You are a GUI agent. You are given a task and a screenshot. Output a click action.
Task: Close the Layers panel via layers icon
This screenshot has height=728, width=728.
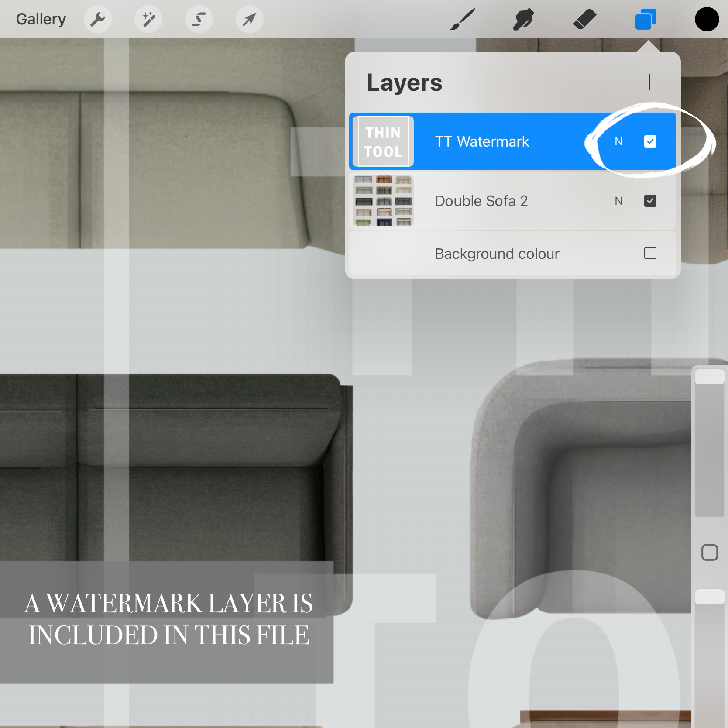[x=646, y=19]
